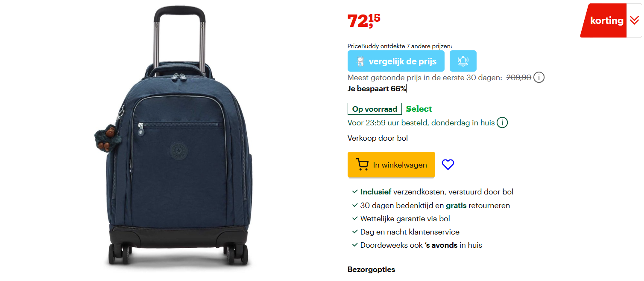
Task: Add the product to the winkelwagen
Action: click(391, 164)
